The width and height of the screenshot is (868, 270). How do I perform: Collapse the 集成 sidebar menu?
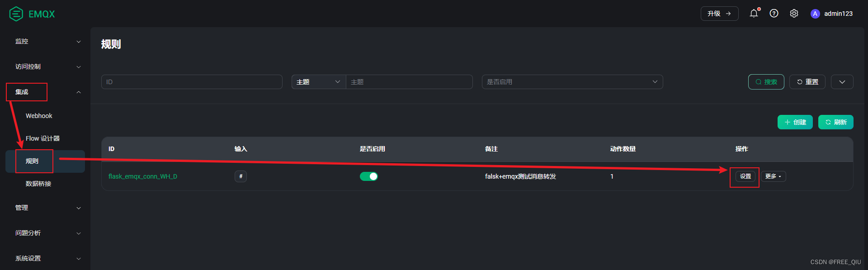48,92
